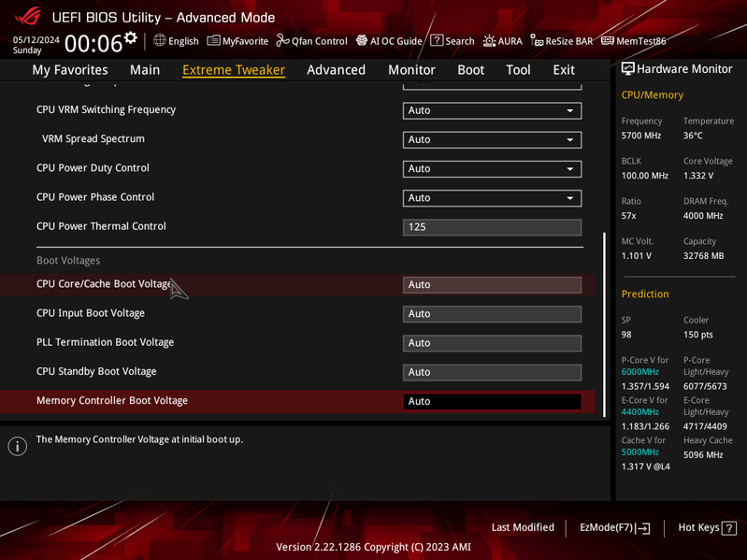The image size is (747, 560).
Task: Select CPU Standby Boot Voltage label
Action: (96, 371)
